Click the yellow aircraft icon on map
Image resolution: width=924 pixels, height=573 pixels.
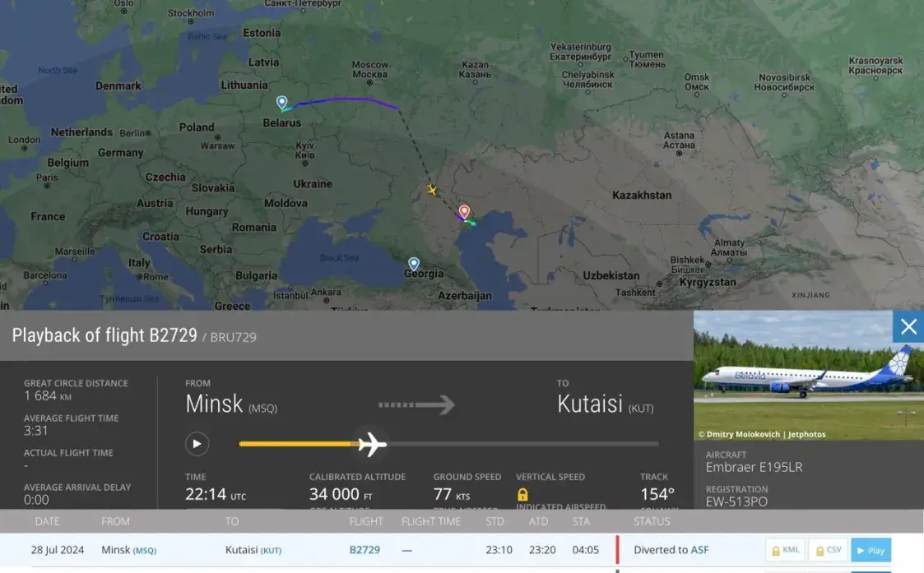tap(432, 190)
